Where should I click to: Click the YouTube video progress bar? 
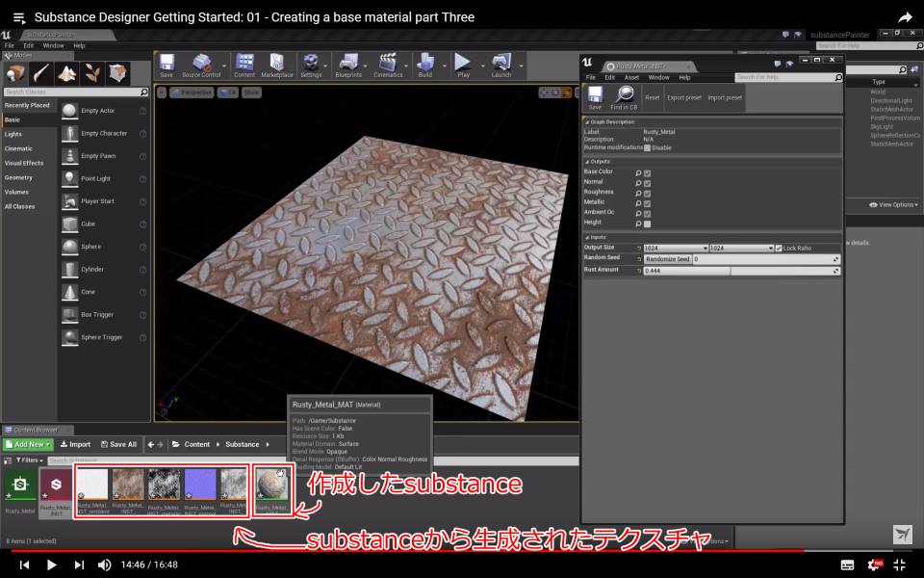[x=462, y=551]
